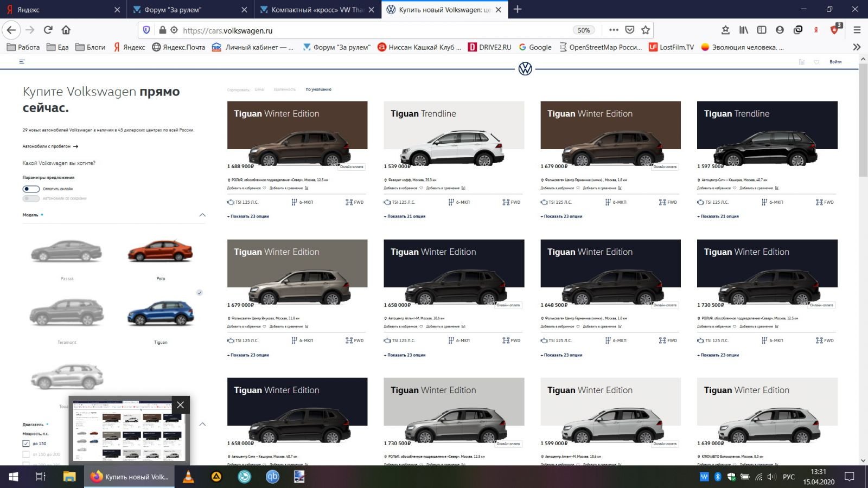
Task: Open the hamburger menu on the Volkswagen page
Action: point(22,62)
